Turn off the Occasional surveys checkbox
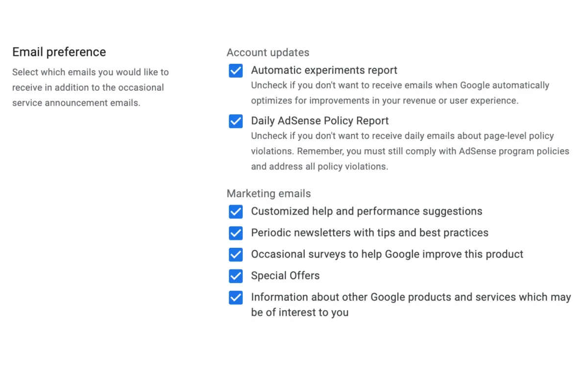Viewport: 588px width, 368px height. 236,255
